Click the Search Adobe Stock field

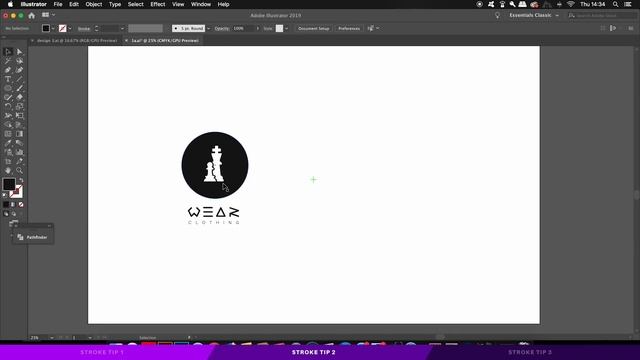pos(602,16)
